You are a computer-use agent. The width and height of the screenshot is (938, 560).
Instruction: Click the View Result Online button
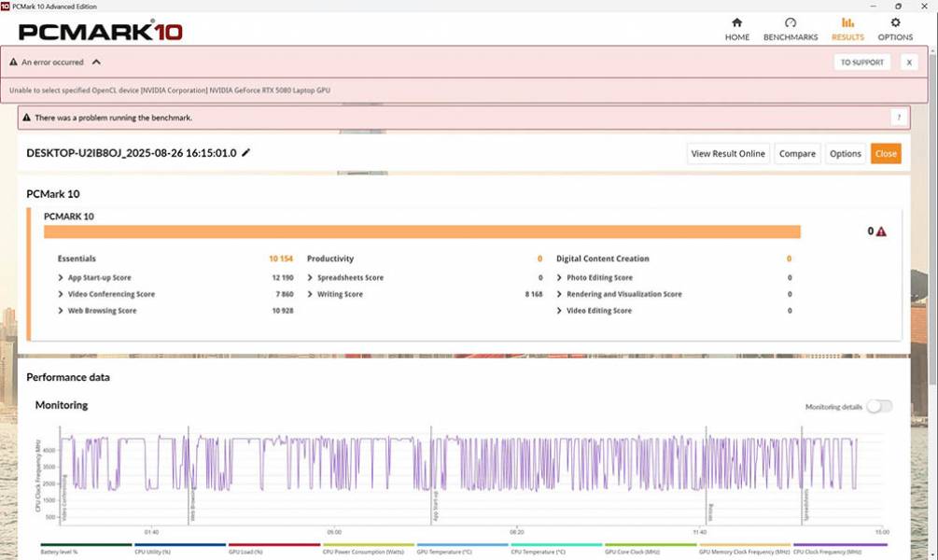point(728,154)
